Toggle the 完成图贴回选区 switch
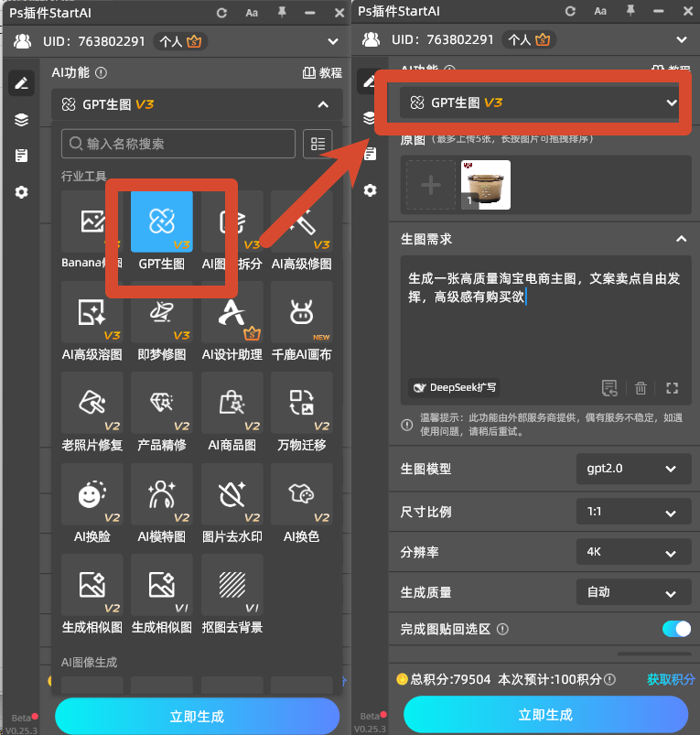The height and width of the screenshot is (735, 700). coord(676,629)
